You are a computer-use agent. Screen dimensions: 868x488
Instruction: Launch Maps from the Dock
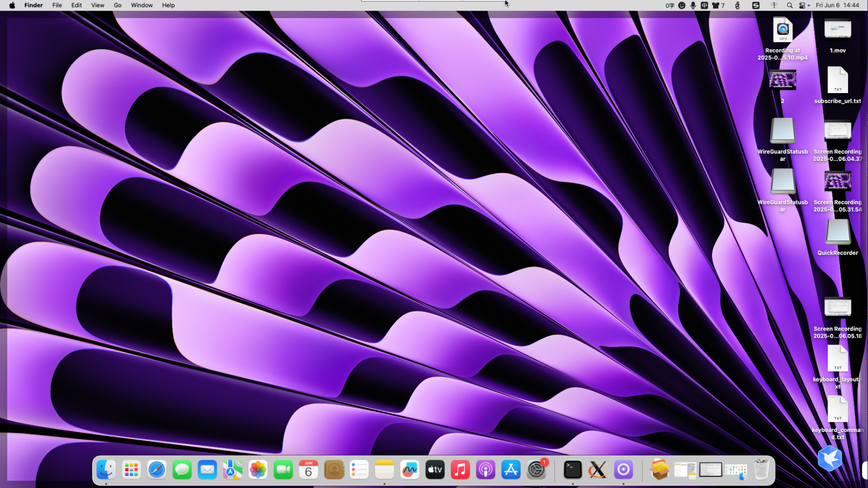(x=232, y=470)
